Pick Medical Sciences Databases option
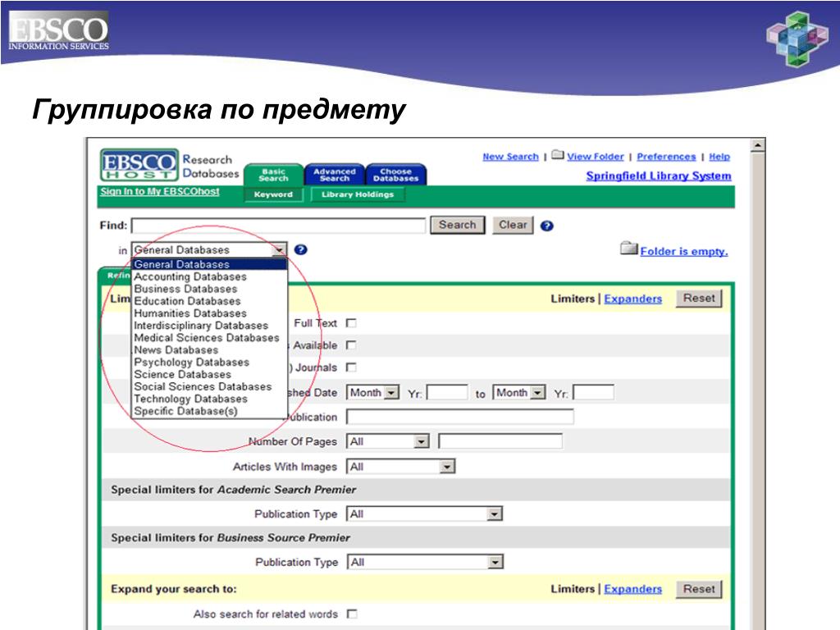Viewport: 840px width, 630px height. [206, 338]
